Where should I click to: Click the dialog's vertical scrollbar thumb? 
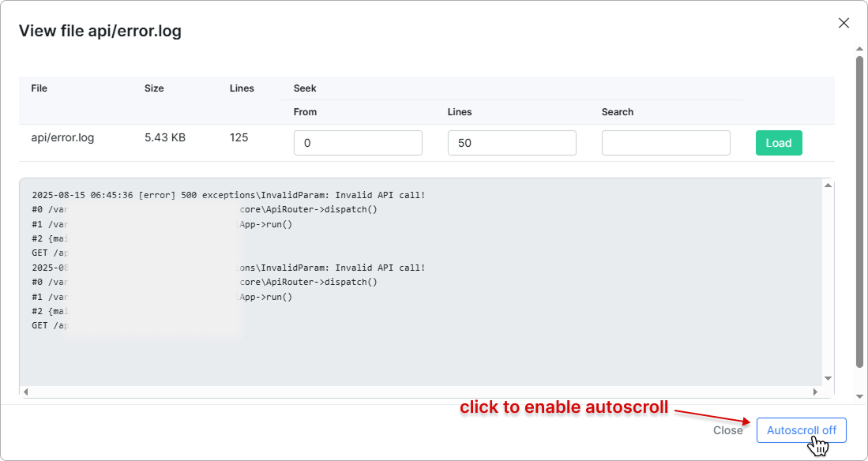(x=860, y=209)
